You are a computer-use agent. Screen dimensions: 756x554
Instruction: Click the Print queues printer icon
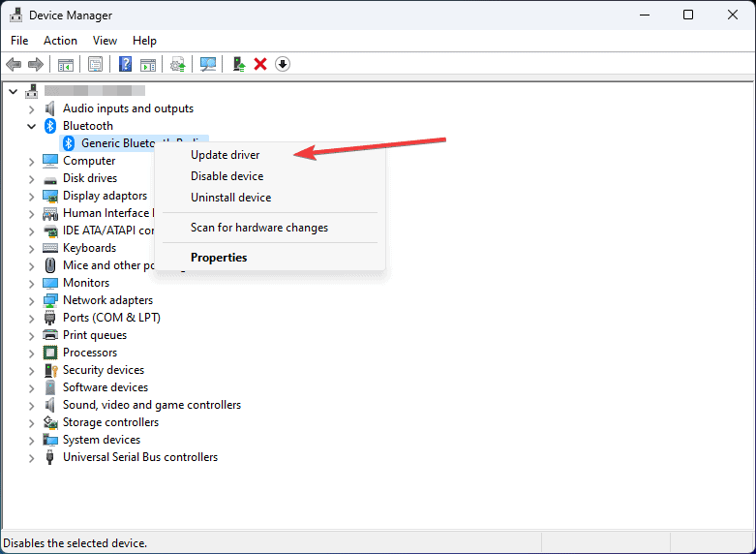click(x=50, y=335)
